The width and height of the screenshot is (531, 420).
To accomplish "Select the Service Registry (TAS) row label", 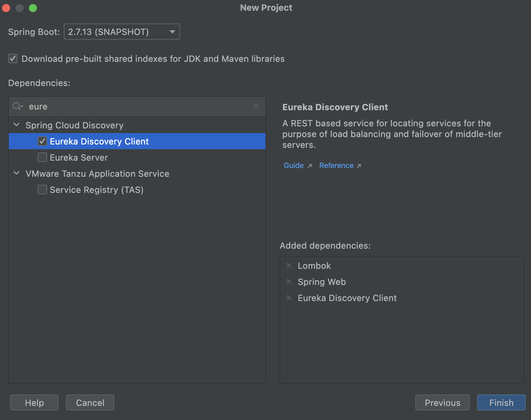I will (96, 190).
